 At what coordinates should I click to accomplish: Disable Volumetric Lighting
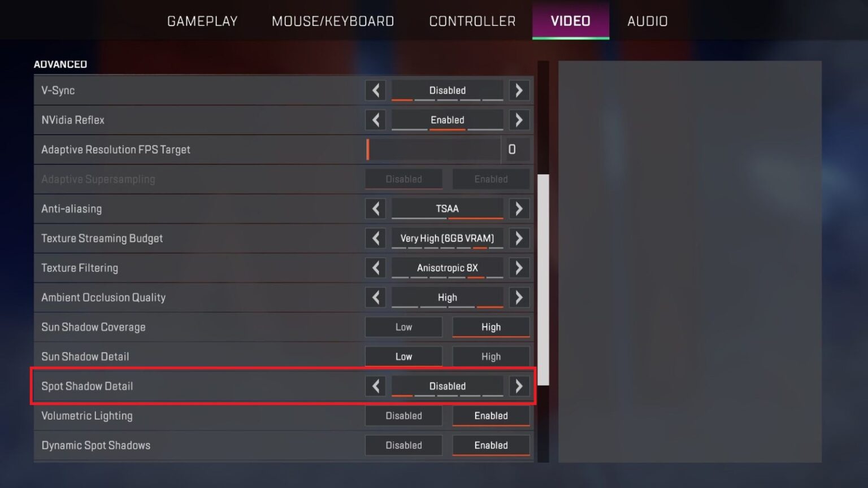point(403,416)
